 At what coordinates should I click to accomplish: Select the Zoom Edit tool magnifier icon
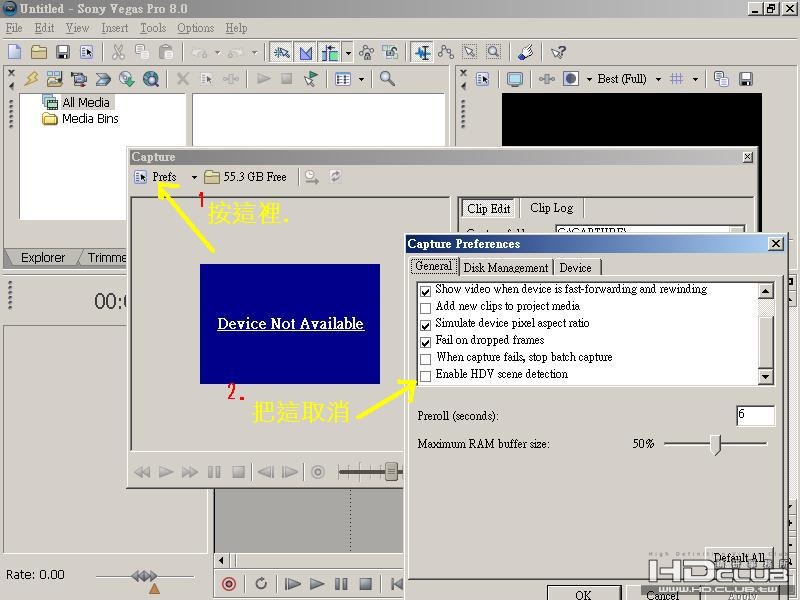(x=493, y=52)
